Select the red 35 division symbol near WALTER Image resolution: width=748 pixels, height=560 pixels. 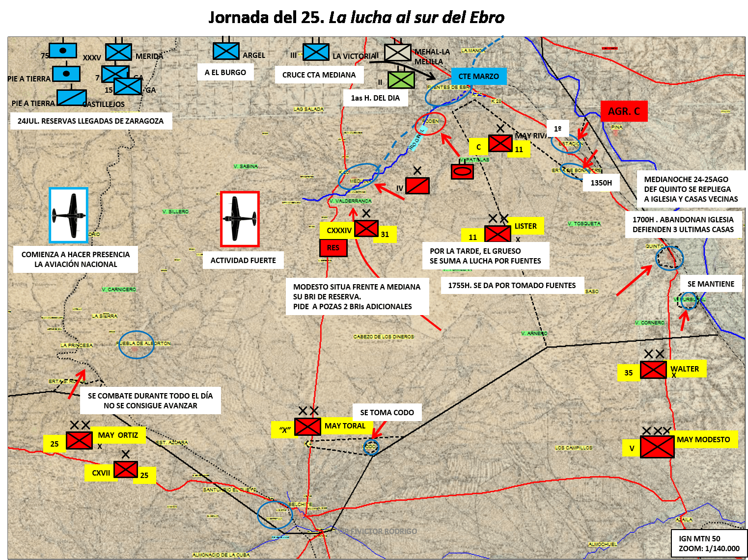pos(653,370)
